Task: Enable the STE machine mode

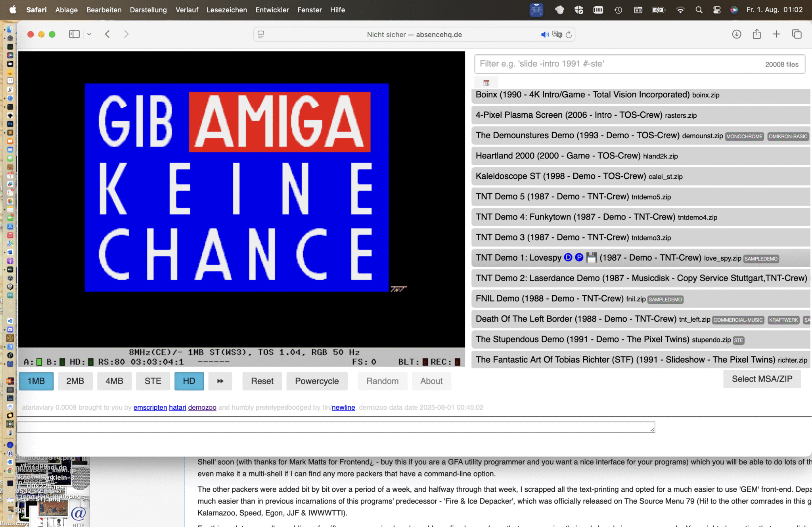Action: point(153,381)
